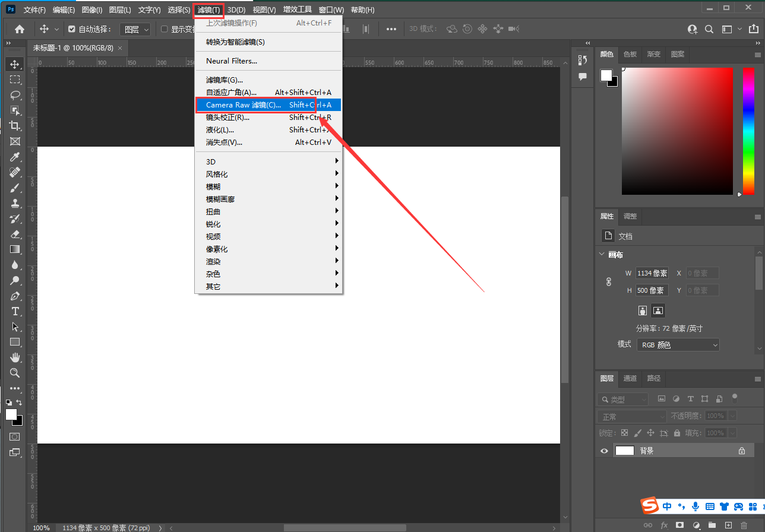The width and height of the screenshot is (765, 532).
Task: Select the Eyedropper tool
Action: [15, 157]
